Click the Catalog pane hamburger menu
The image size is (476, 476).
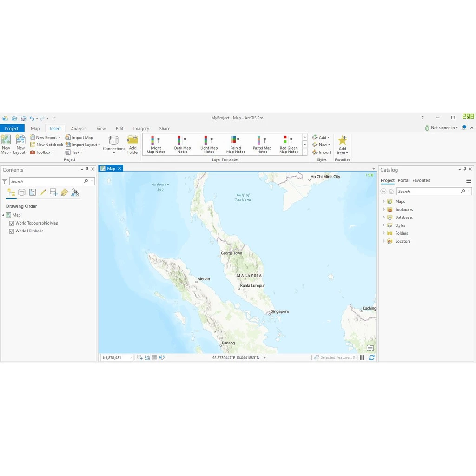point(469,181)
